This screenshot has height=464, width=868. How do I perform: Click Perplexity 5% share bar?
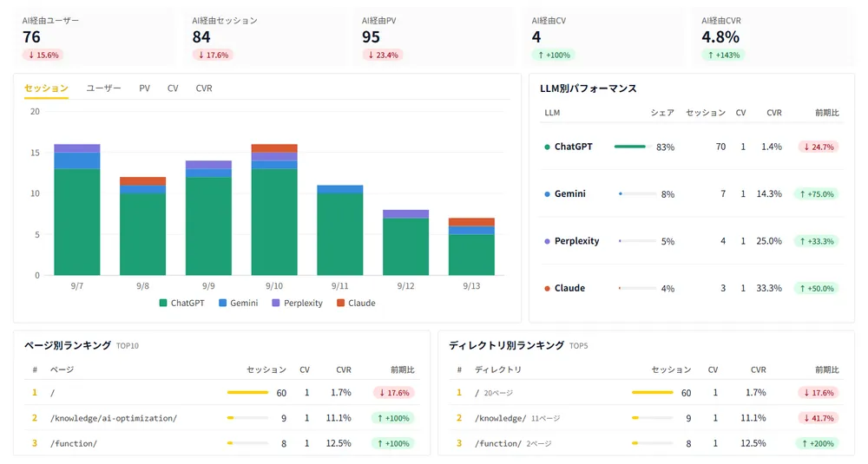point(637,240)
